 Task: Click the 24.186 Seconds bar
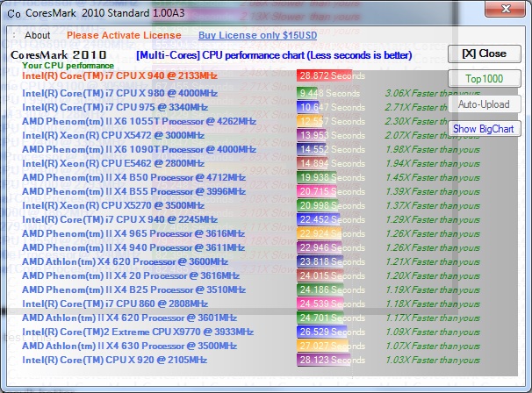pyautogui.click(x=320, y=289)
